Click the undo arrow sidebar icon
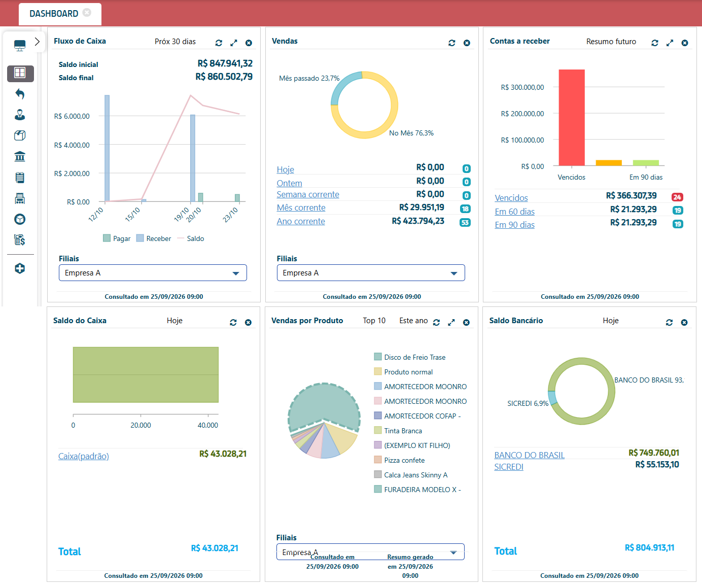This screenshot has height=588, width=702. click(20, 94)
